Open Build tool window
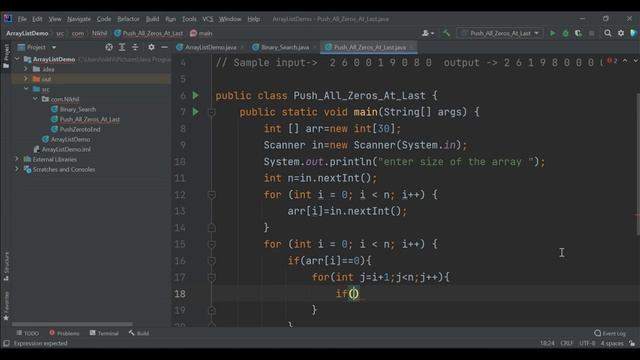This screenshot has width=640, height=360. click(139, 333)
